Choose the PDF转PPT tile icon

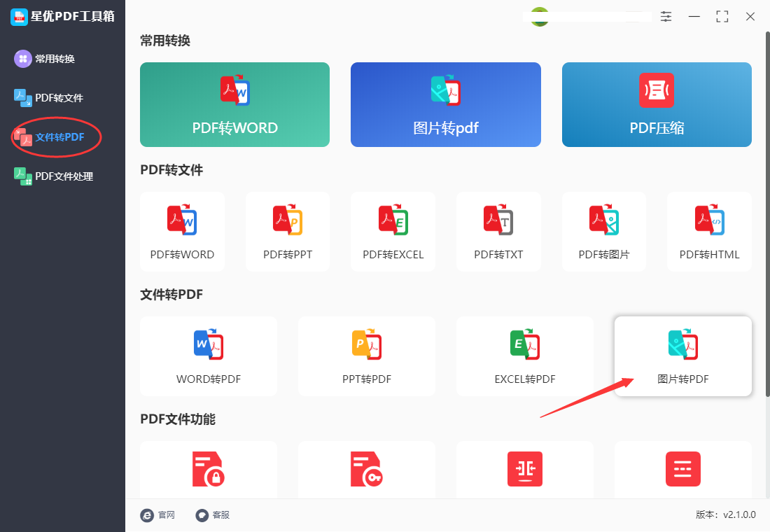(288, 220)
